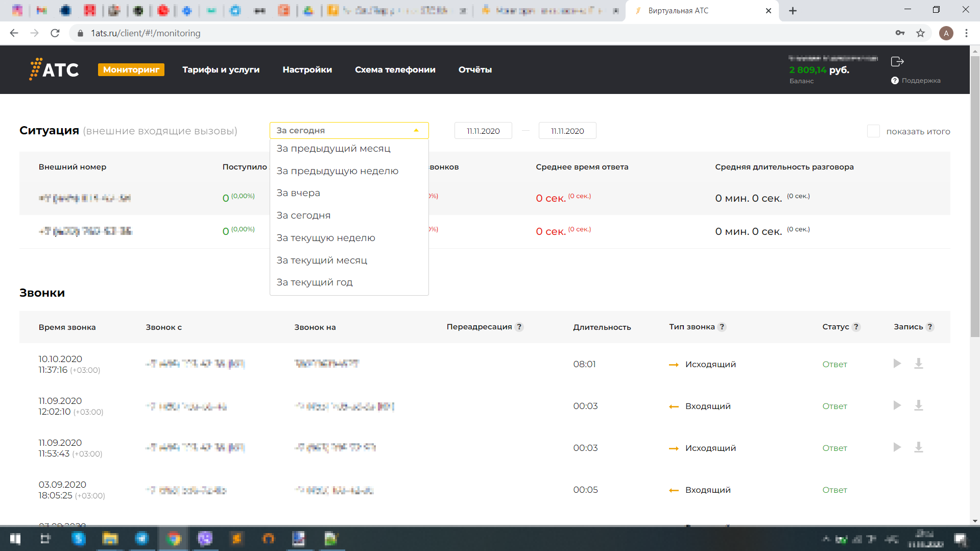Screen dimensions: 980x551
Task: Download recording of 11:53:43 outgoing call
Action: click(918, 447)
